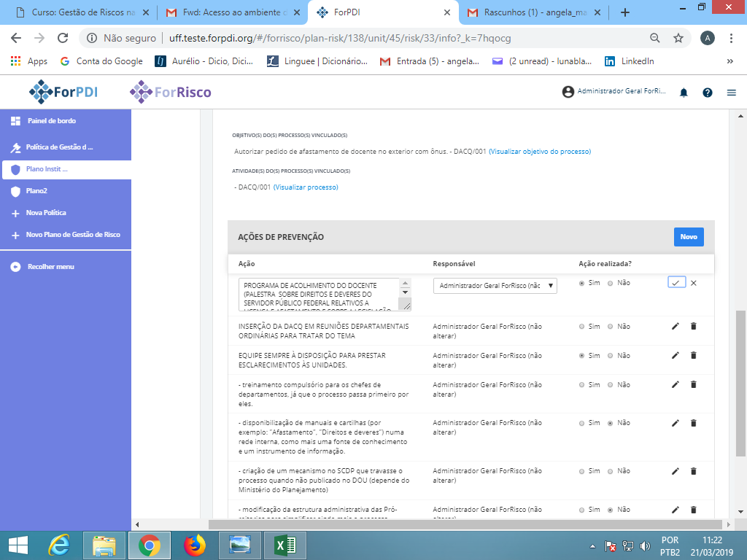Open Administrador Geral ForRi... user menu

[614, 91]
